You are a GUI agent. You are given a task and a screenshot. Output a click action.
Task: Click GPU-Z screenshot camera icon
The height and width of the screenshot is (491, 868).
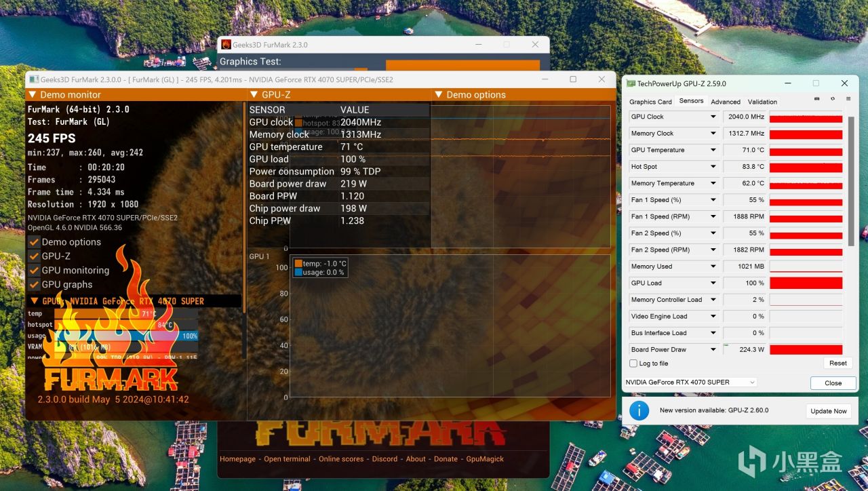[x=818, y=99]
